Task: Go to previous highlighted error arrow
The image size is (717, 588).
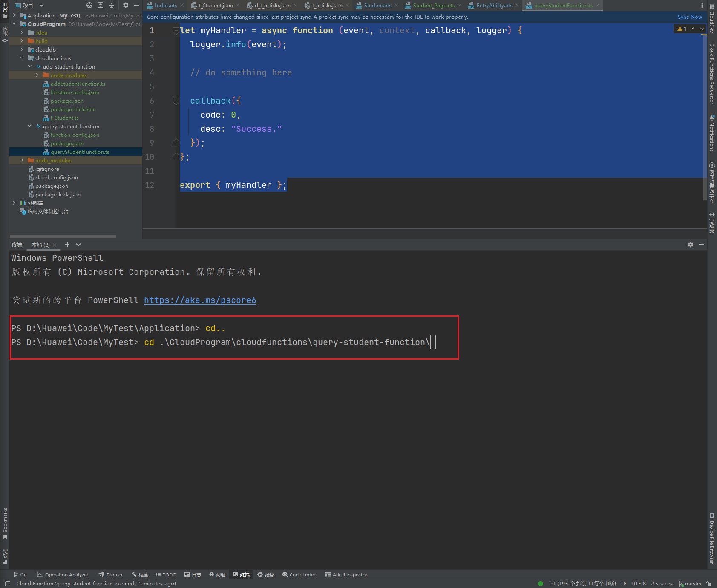Action: (693, 29)
